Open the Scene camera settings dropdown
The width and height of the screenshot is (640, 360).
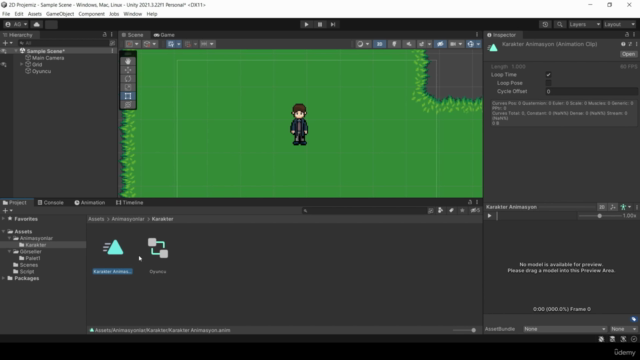click(x=456, y=44)
